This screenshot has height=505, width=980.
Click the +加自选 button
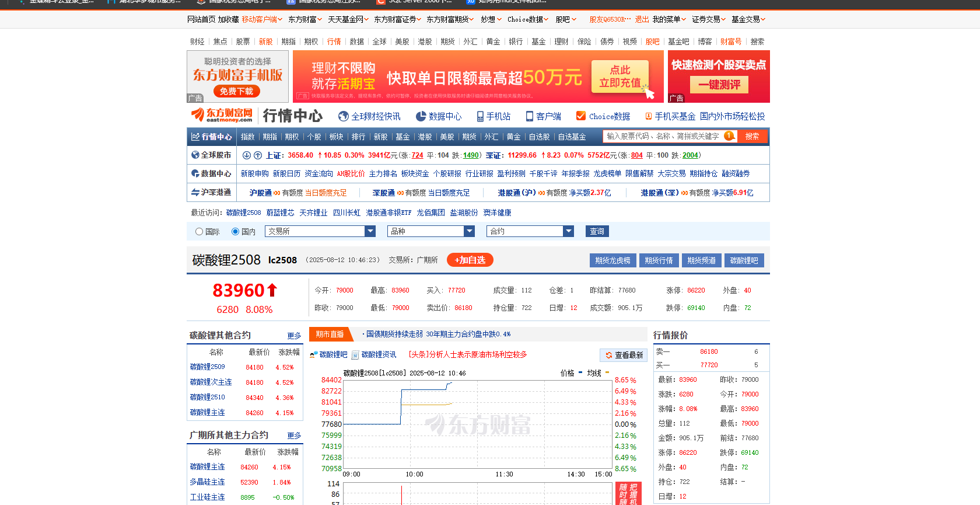470,260
